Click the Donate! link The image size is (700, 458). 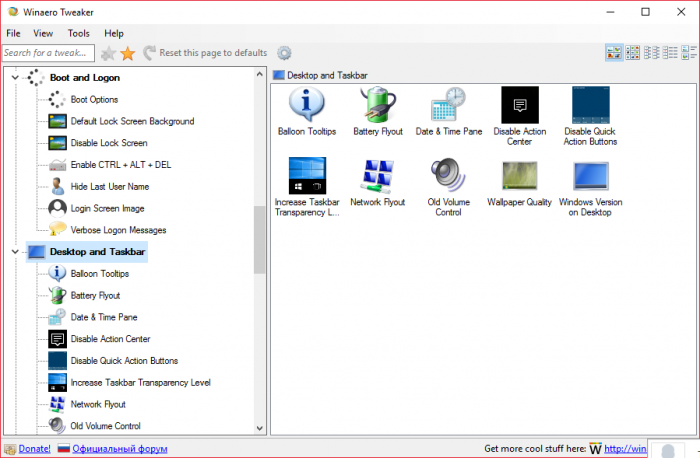tap(34, 449)
